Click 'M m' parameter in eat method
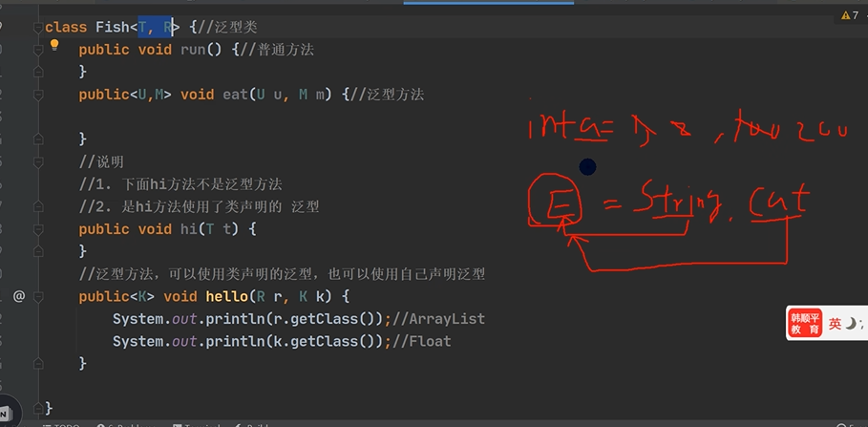Viewport: 868px width, 427px height. [311, 95]
